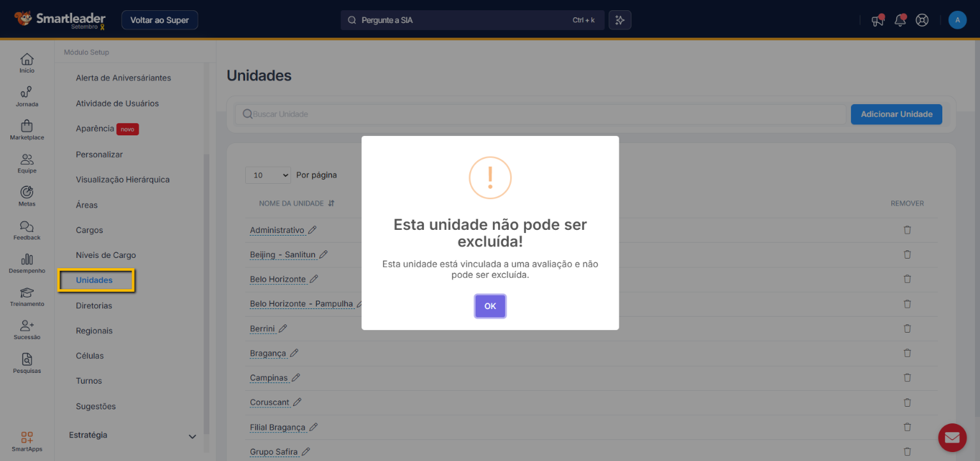Click trash icon for Administrativo unit
The height and width of the screenshot is (461, 980).
click(907, 230)
